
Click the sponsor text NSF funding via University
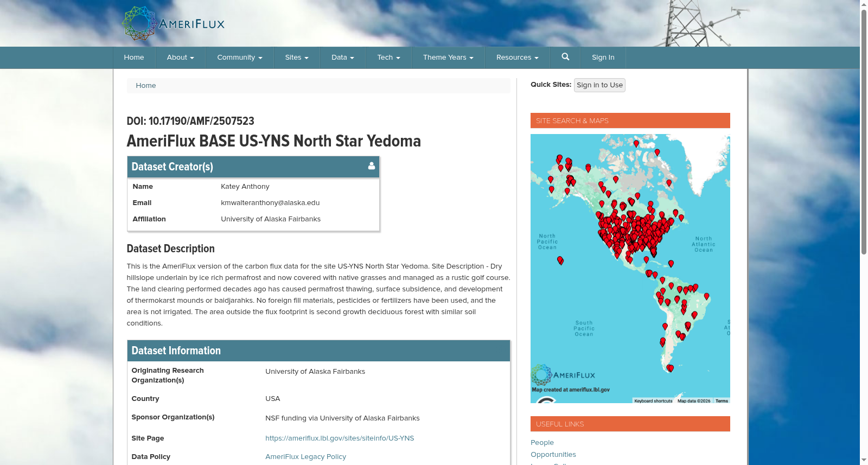[x=342, y=418]
